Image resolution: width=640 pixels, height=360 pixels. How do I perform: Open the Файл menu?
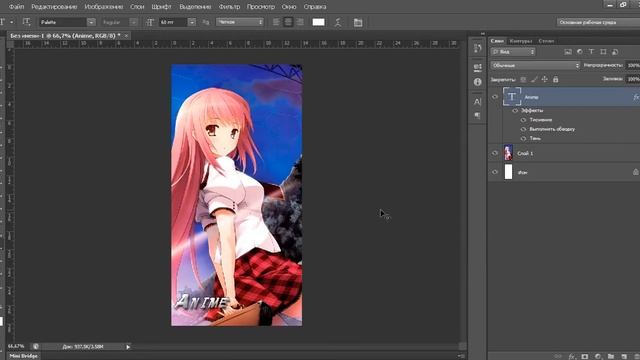16,7
